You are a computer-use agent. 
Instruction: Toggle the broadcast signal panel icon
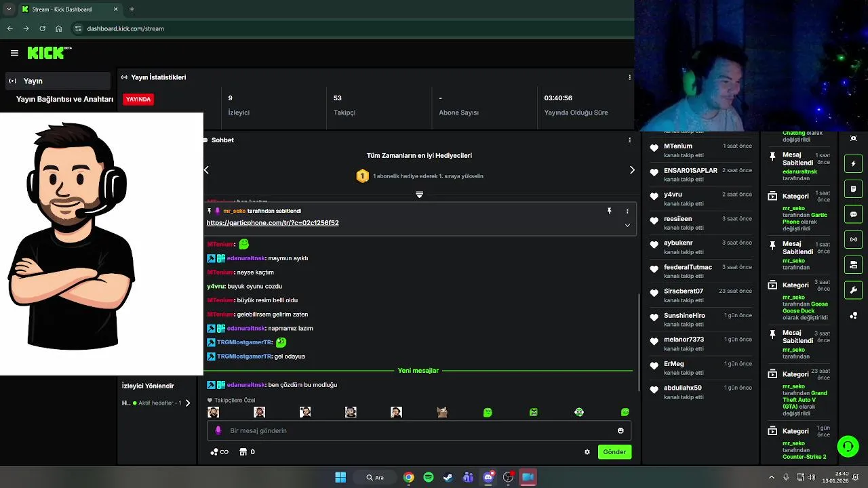point(853,239)
